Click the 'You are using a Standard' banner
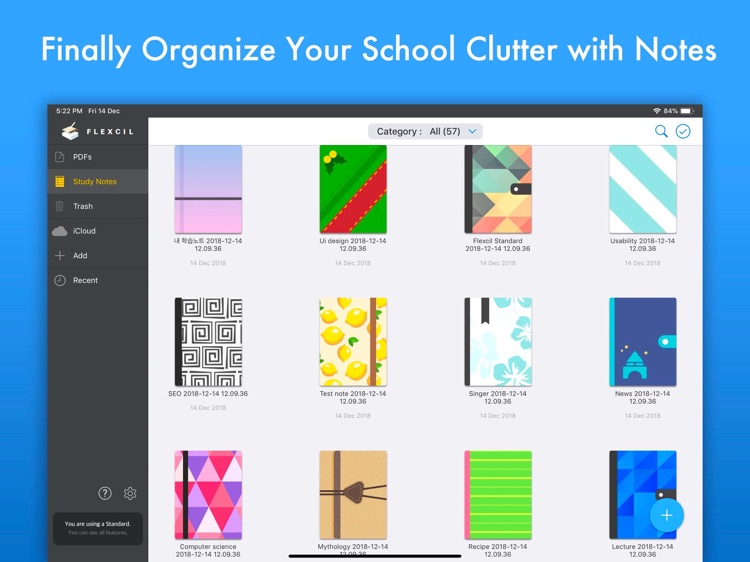The width and height of the screenshot is (750, 562). pos(98,529)
